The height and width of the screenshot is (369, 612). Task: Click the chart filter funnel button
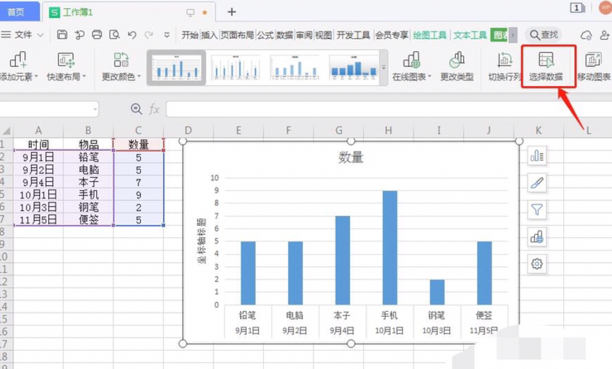[x=537, y=210]
